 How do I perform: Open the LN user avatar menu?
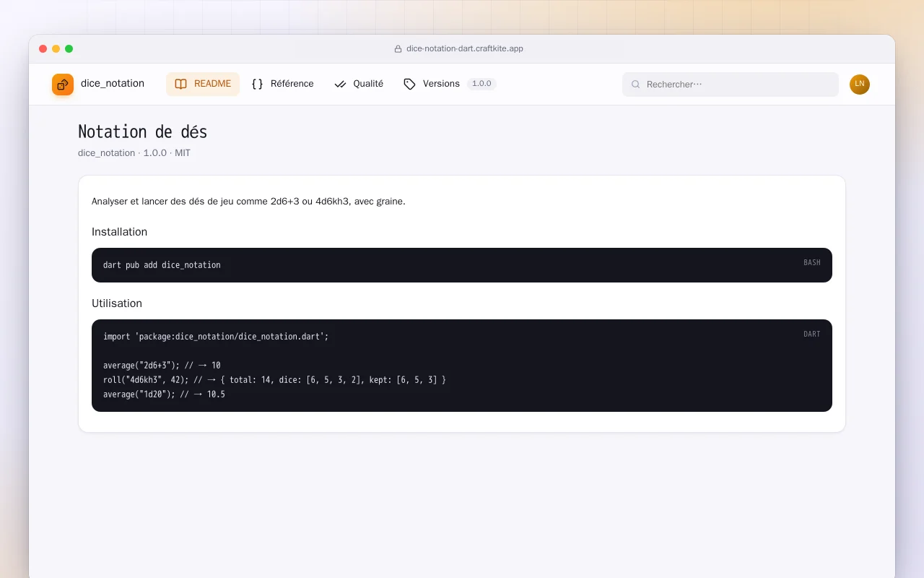click(860, 85)
